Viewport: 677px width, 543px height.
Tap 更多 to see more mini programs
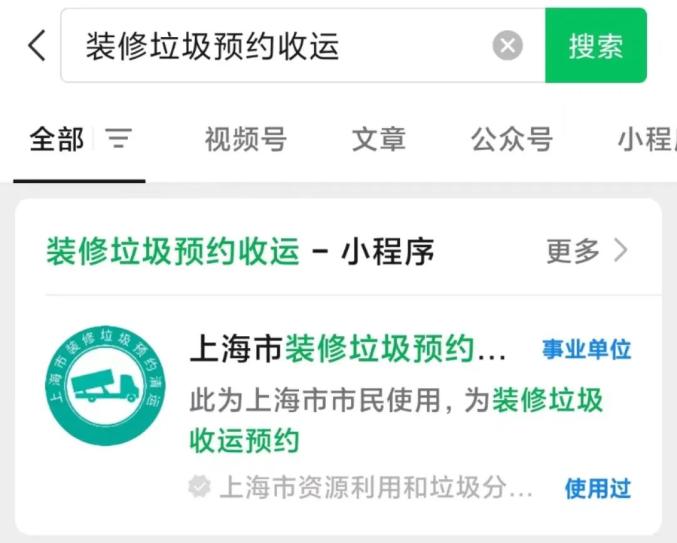tap(573, 250)
